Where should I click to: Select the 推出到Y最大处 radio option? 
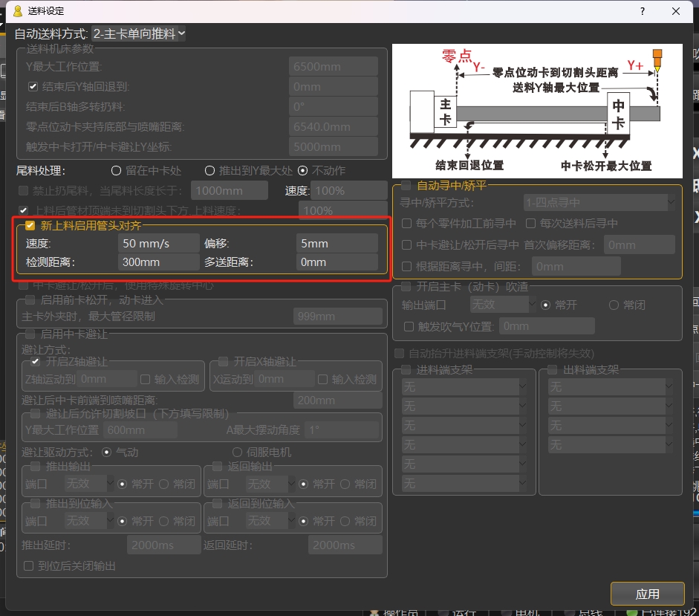click(x=209, y=170)
